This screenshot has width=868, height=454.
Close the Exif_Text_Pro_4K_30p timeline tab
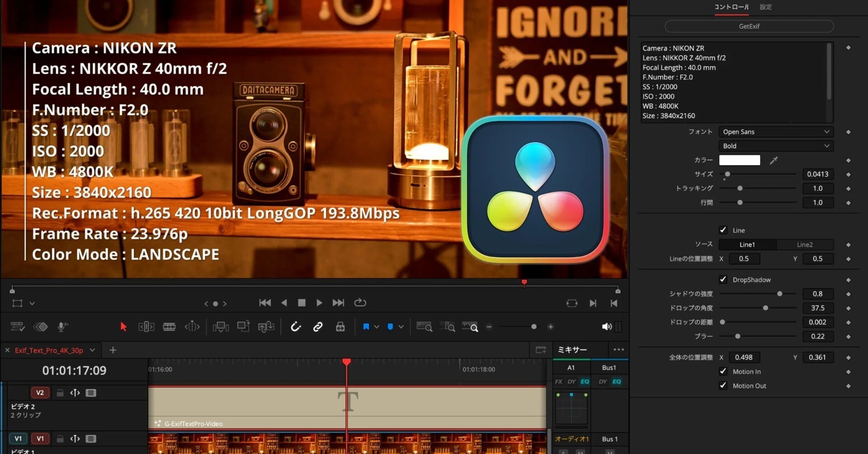(x=7, y=350)
